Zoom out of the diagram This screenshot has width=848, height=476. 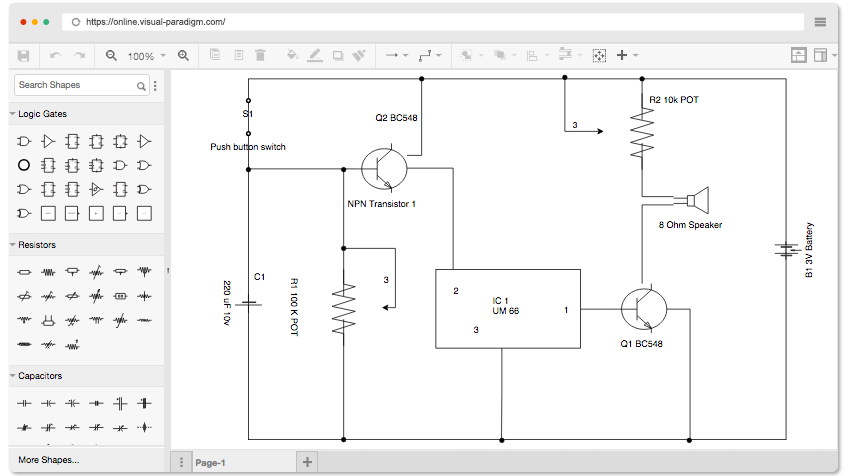pos(111,55)
